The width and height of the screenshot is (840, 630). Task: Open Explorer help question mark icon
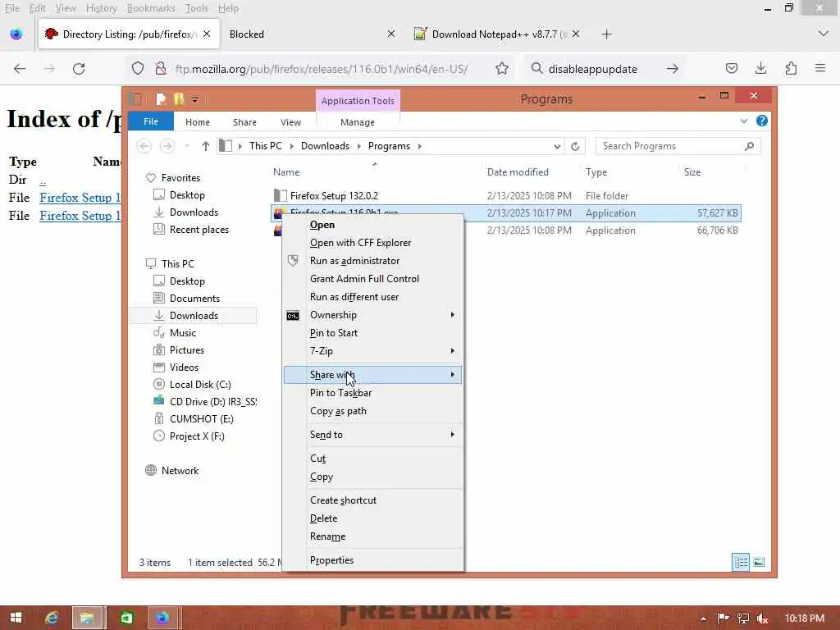coord(762,121)
